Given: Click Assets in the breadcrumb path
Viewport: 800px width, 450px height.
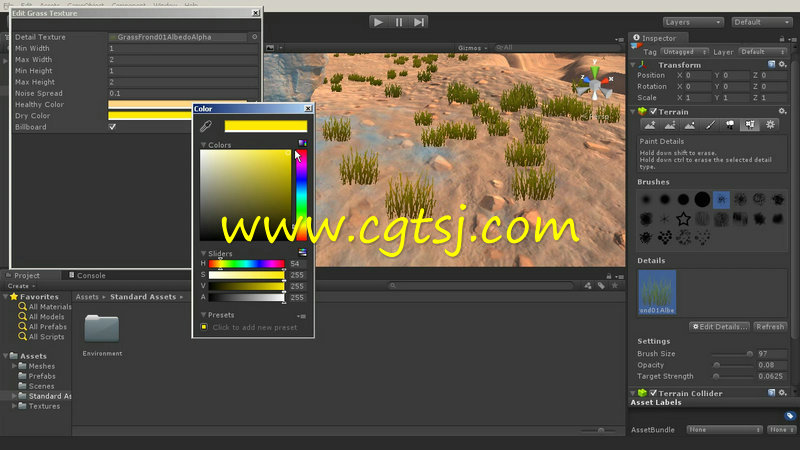Looking at the screenshot, I should coord(87,296).
